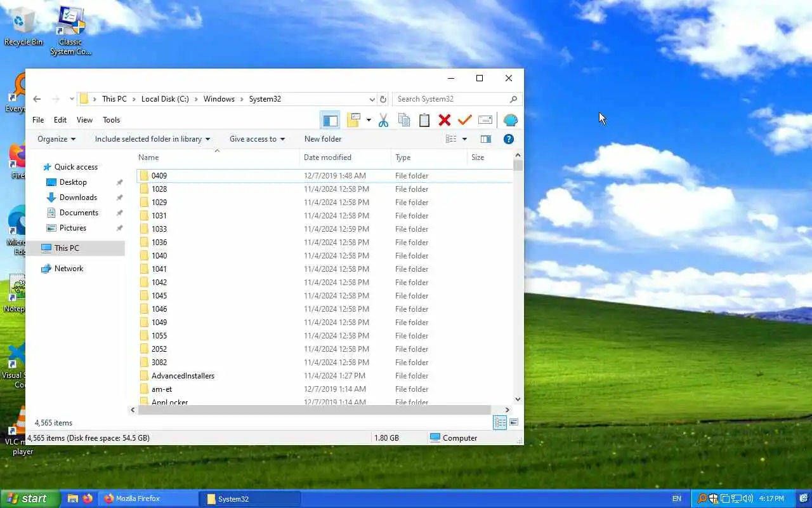
Task: Click the volume speaker tray icon
Action: pos(748,498)
